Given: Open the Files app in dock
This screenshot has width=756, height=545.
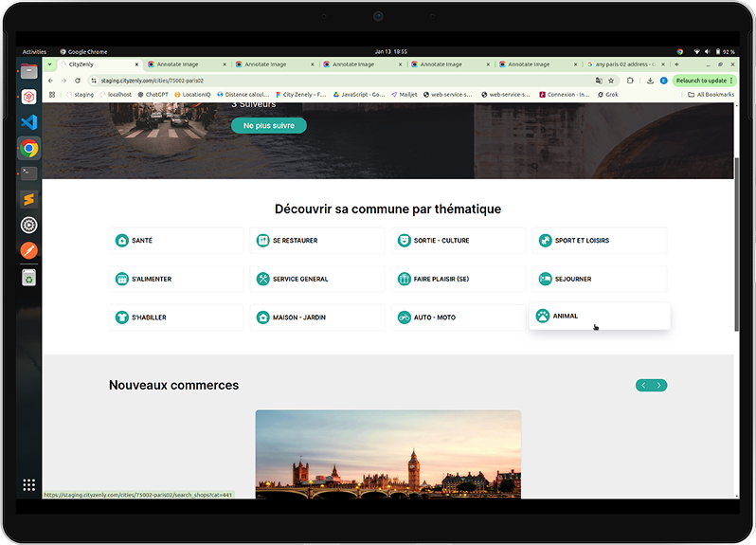Looking at the screenshot, I should pyautogui.click(x=29, y=72).
